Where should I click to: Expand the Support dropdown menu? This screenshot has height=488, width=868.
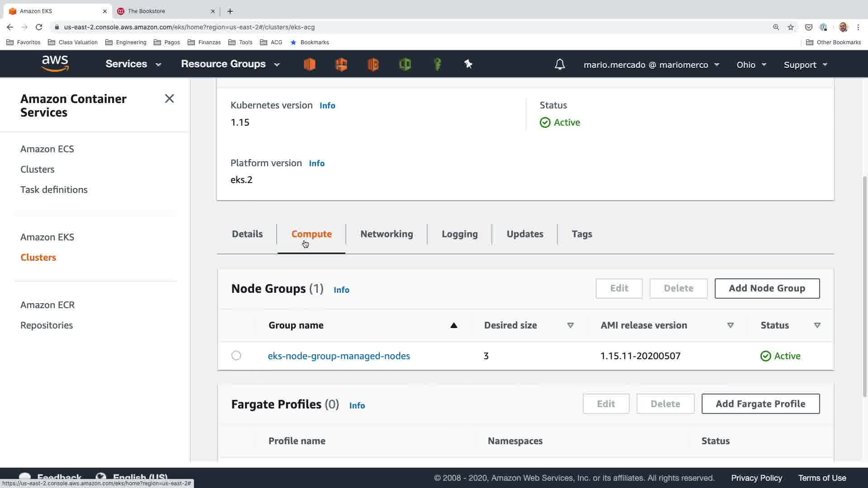pyautogui.click(x=805, y=65)
